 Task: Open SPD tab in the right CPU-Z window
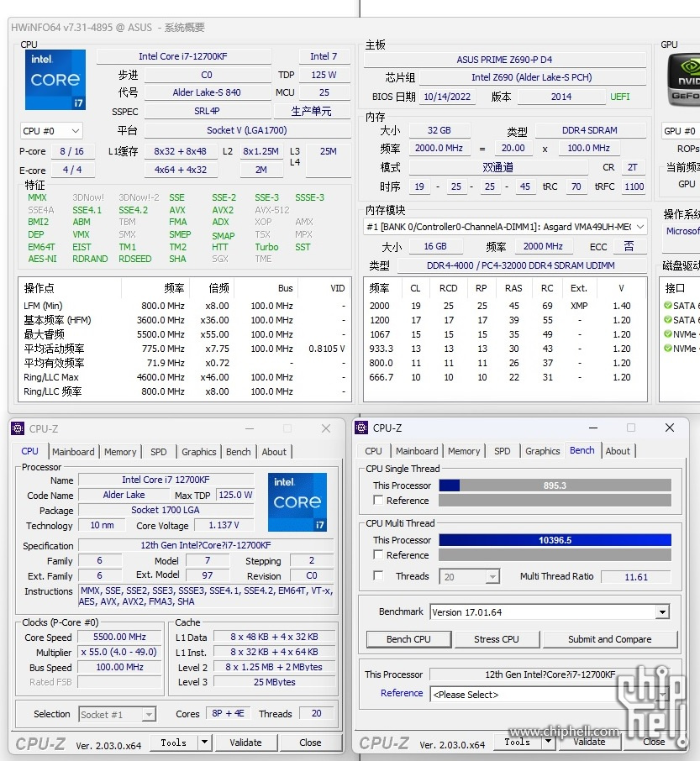[x=503, y=451]
